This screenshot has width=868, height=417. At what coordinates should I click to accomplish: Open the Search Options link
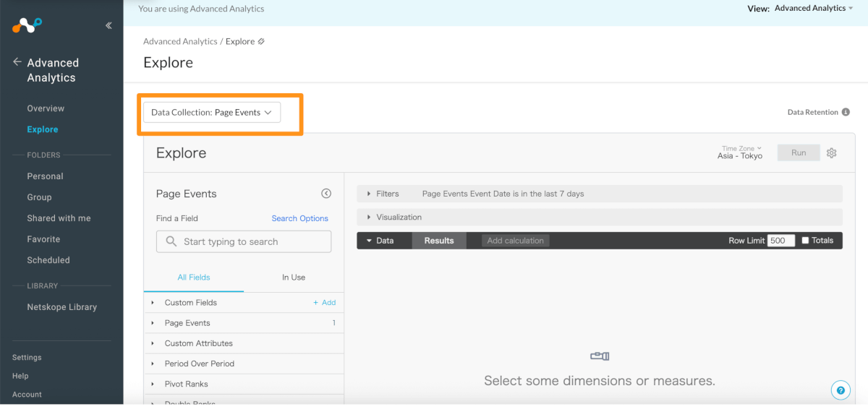tap(299, 218)
